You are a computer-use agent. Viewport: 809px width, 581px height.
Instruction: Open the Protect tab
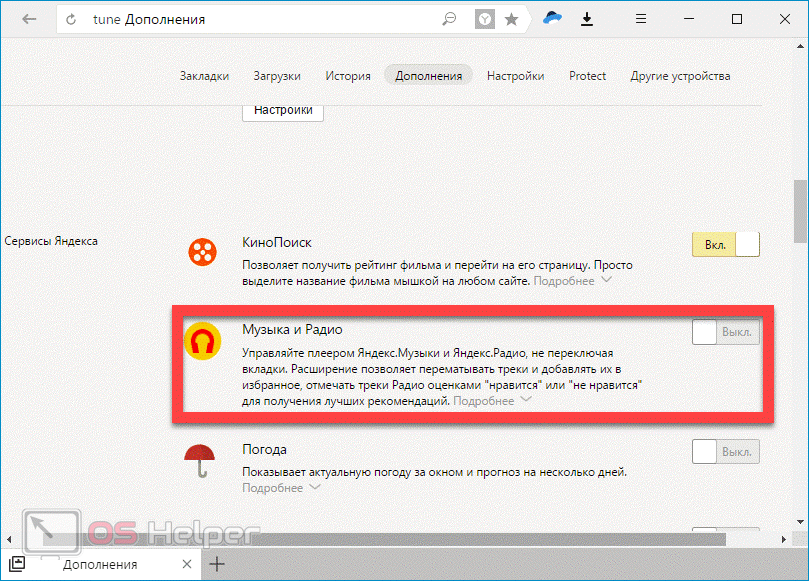(587, 76)
